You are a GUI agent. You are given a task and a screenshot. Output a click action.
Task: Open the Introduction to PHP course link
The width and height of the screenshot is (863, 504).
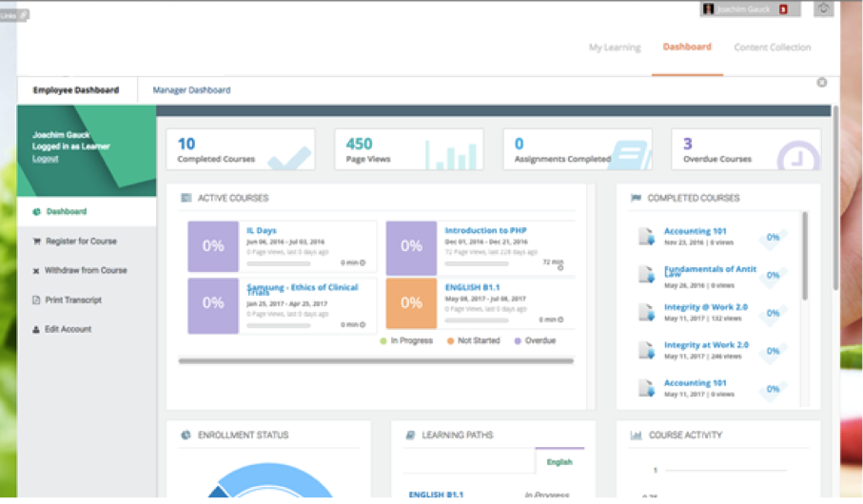tap(485, 230)
